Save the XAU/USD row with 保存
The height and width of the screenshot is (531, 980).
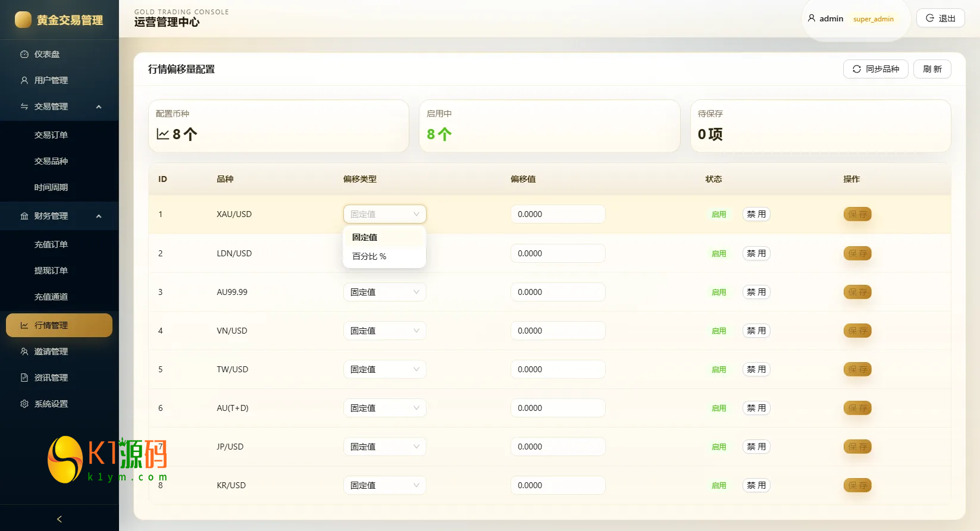point(857,214)
